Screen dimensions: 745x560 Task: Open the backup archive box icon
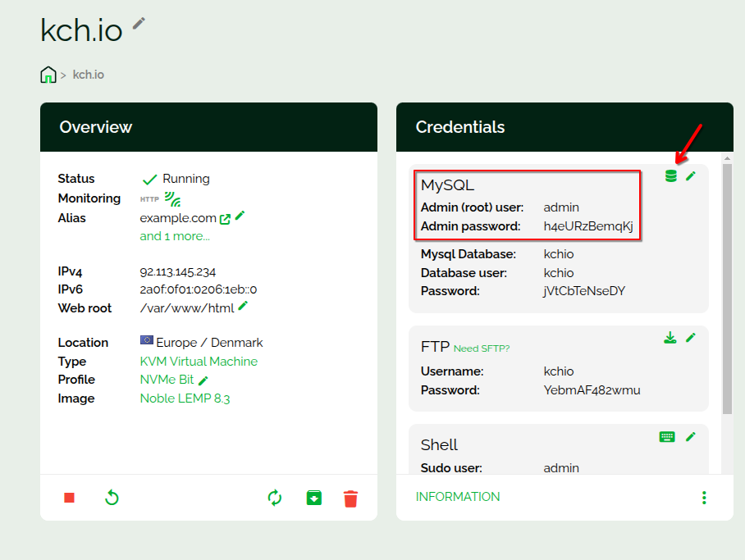click(313, 498)
